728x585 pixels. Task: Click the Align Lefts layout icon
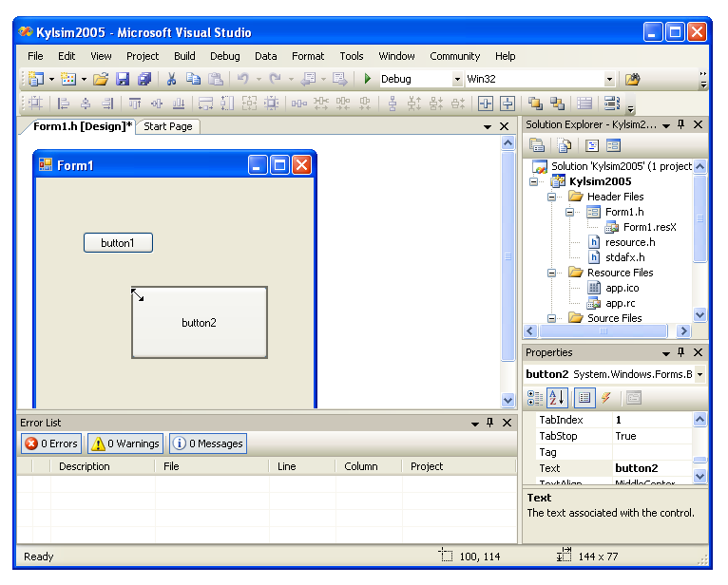[64, 104]
